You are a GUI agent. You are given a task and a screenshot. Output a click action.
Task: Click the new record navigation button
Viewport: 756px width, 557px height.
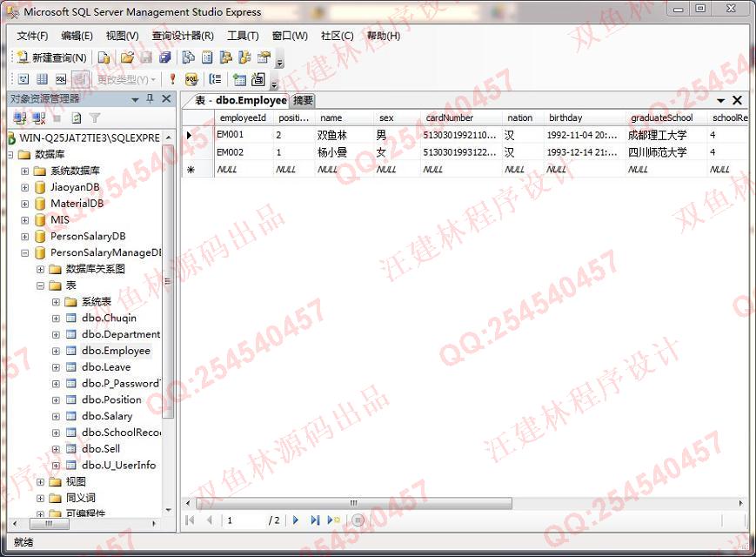pyautogui.click(x=334, y=520)
